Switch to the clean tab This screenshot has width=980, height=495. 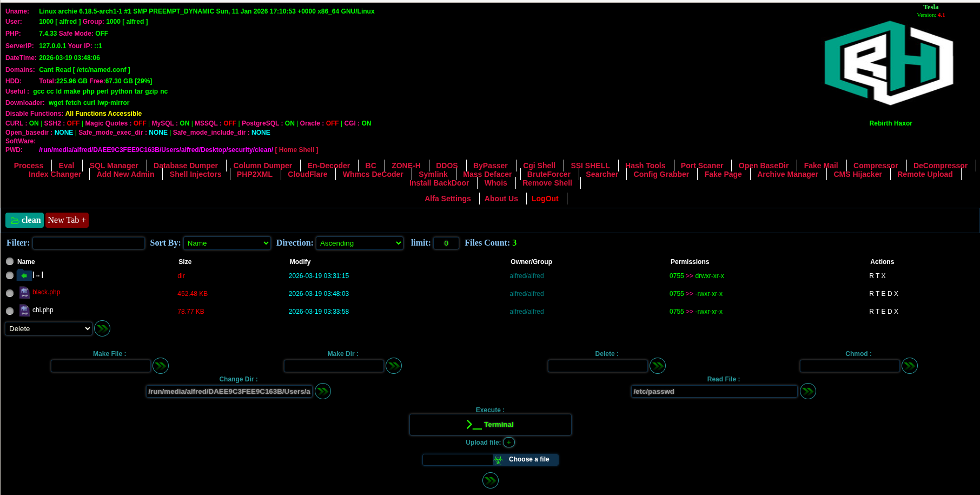pyautogui.click(x=24, y=220)
